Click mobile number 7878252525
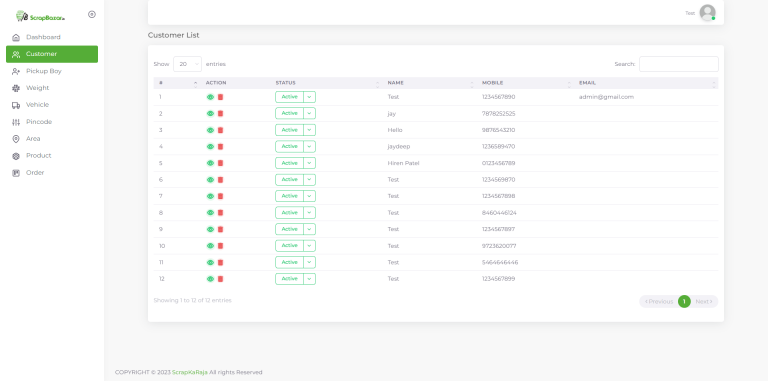This screenshot has height=381, width=768. click(x=498, y=114)
